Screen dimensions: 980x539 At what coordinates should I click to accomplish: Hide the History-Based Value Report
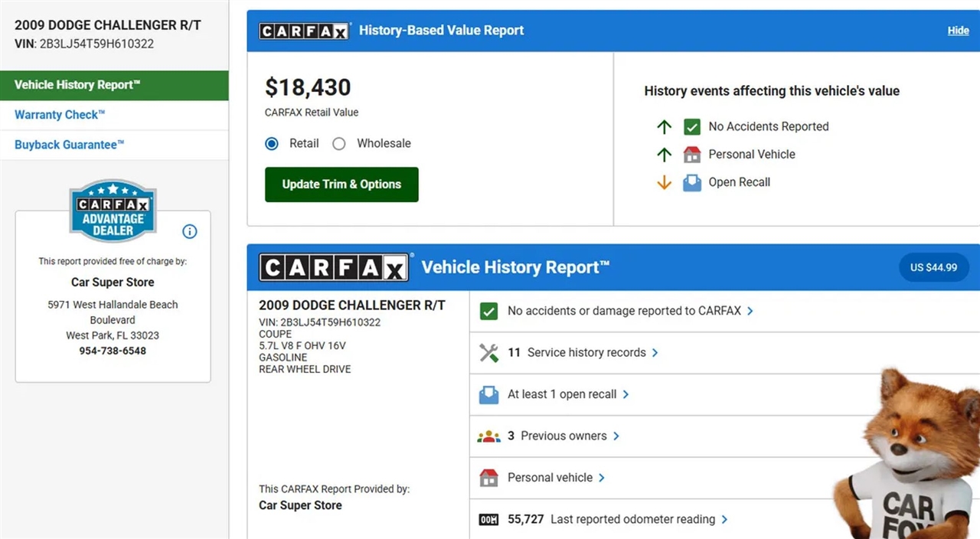point(958,31)
